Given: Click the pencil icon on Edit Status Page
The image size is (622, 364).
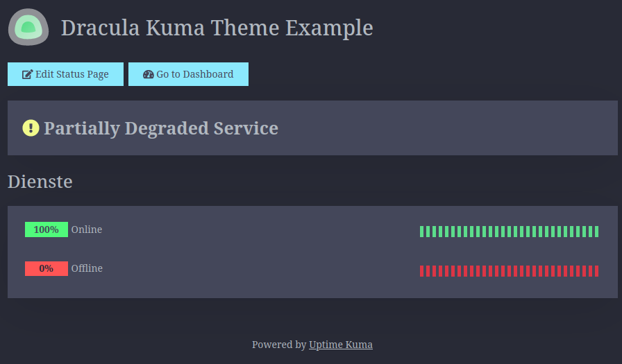Looking at the screenshot, I should pyautogui.click(x=27, y=74).
